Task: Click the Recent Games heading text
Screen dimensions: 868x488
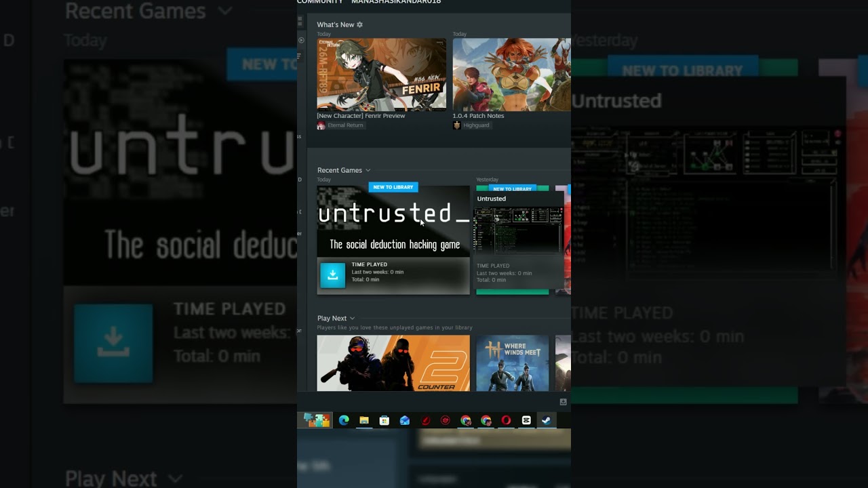Action: (x=340, y=170)
